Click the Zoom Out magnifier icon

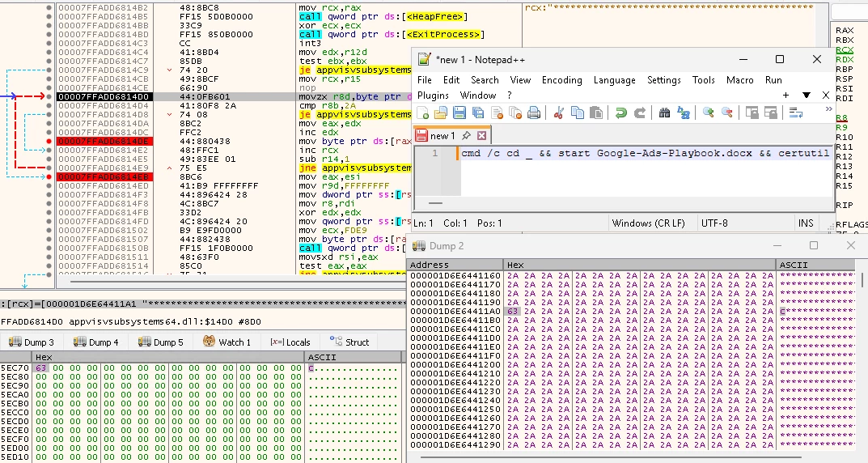(727, 113)
